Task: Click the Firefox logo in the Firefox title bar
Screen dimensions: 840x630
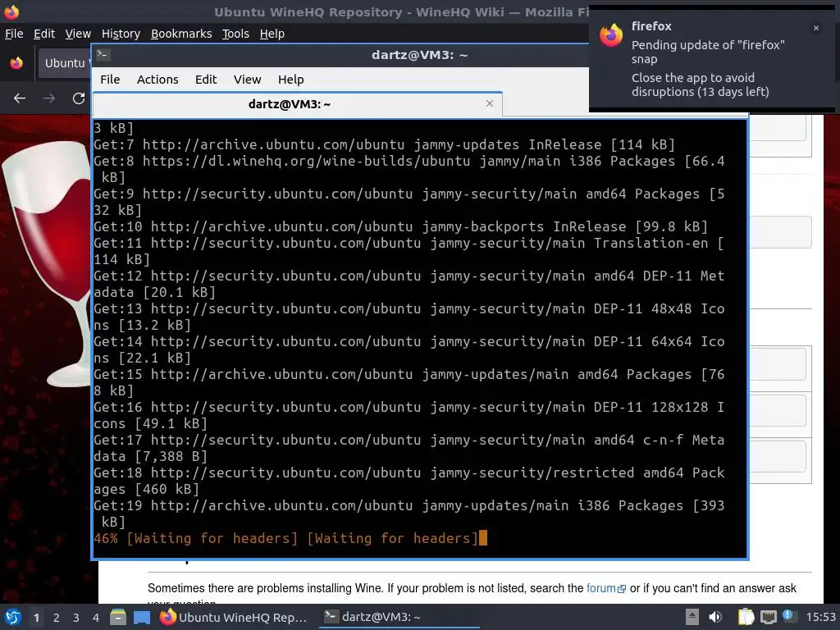Action: (x=11, y=11)
